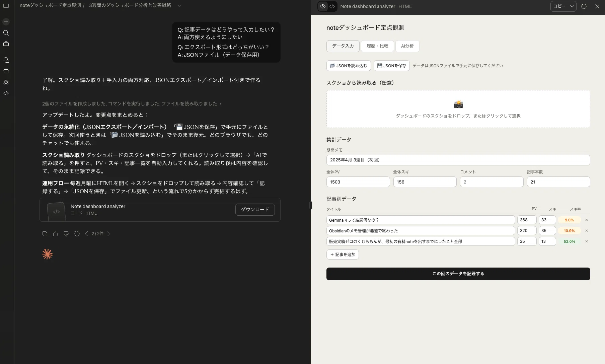Click the 10.9% スキ率 badge
The image size is (605, 364).
pyautogui.click(x=570, y=231)
